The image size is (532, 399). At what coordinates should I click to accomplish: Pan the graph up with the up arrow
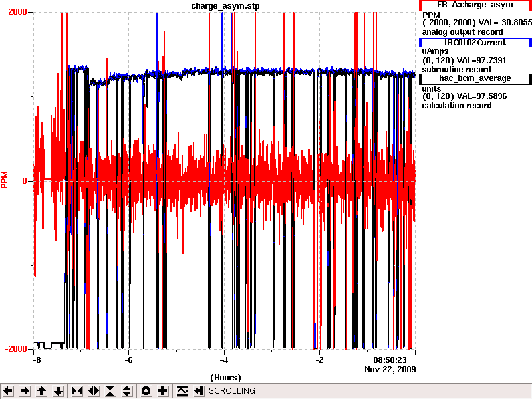(41, 391)
